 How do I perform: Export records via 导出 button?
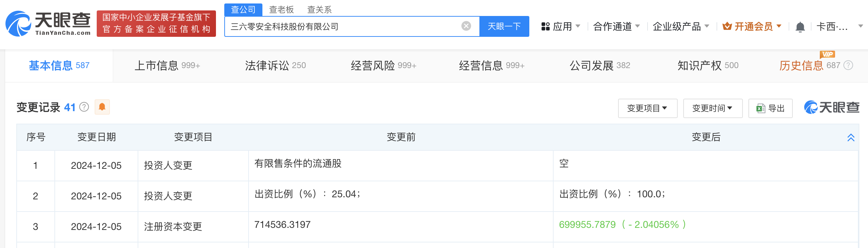(x=770, y=108)
